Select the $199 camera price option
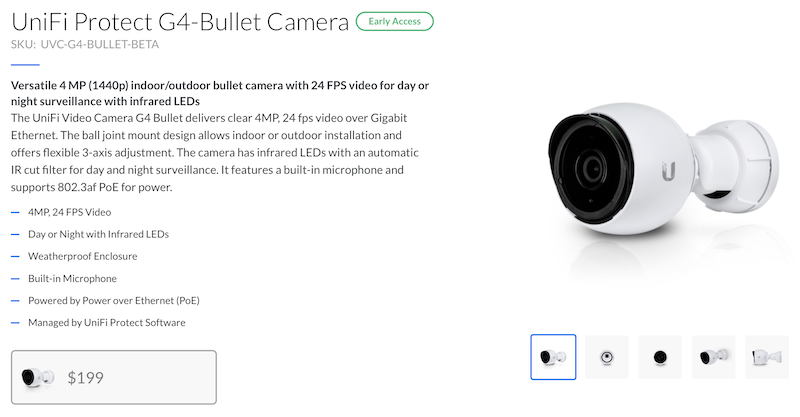The width and height of the screenshot is (800, 417). 114,377
